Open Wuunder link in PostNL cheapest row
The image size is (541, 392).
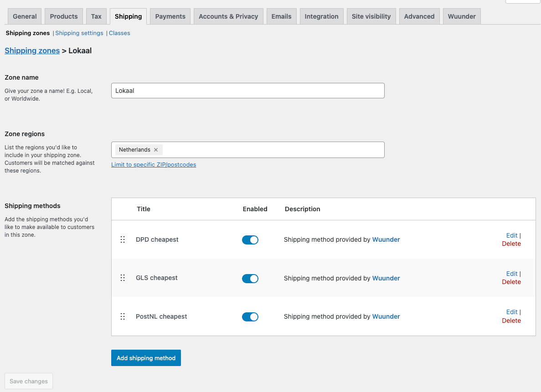[x=386, y=316]
